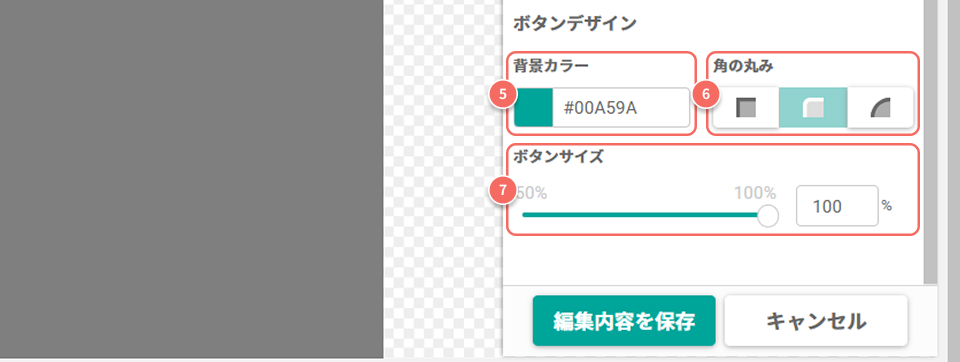This screenshot has height=362, width=960.
Task: Select the square corner style icon
Action: 746,108
